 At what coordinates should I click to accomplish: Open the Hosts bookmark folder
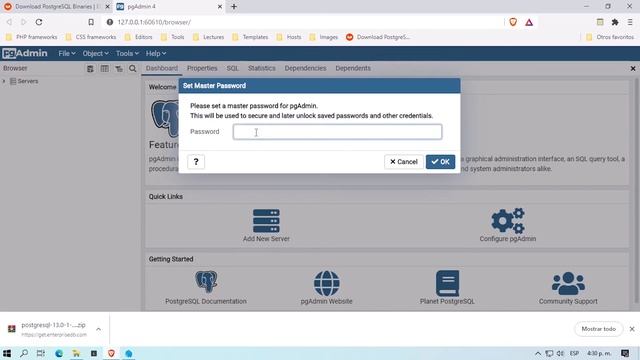(x=289, y=37)
